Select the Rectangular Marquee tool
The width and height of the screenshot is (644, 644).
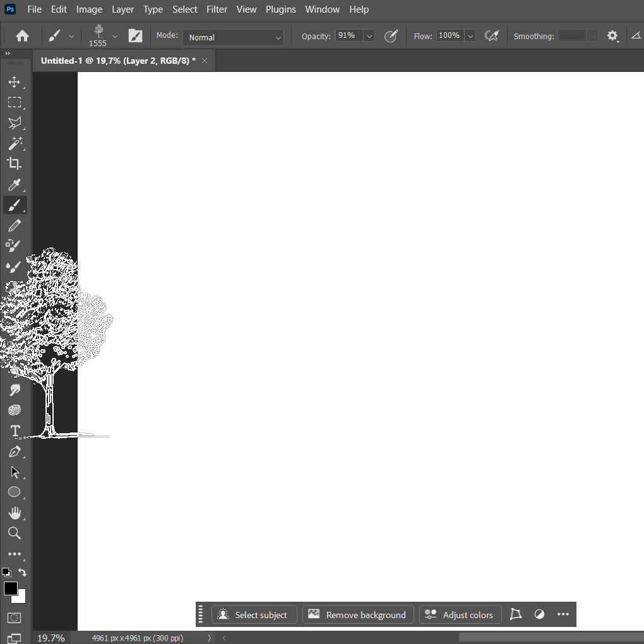tap(14, 102)
